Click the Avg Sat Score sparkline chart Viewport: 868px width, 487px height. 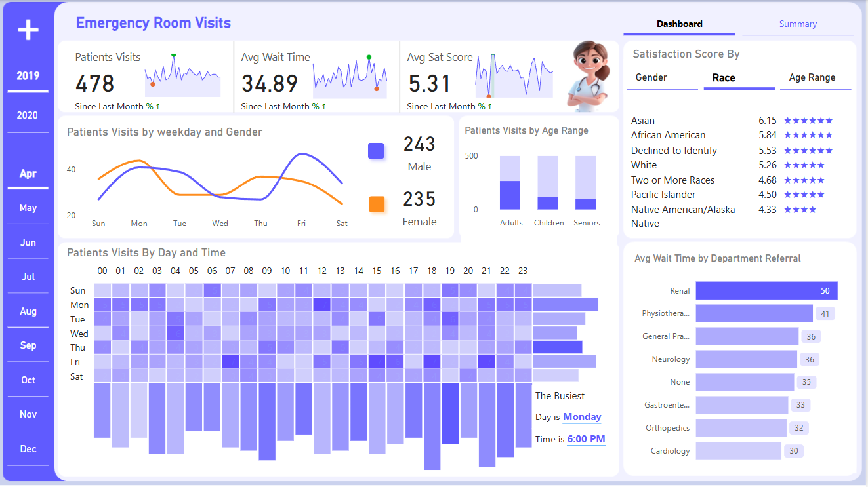[515, 72]
